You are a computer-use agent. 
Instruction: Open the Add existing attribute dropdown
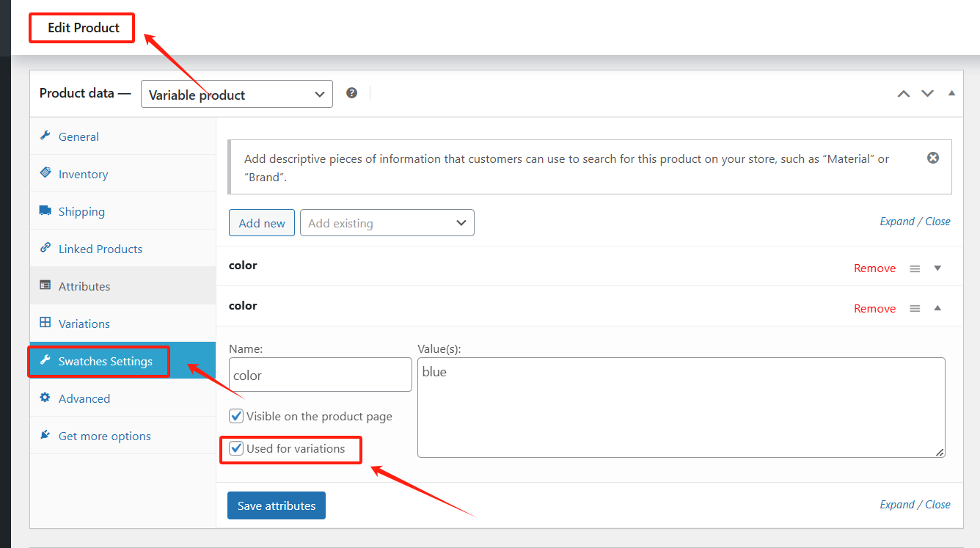[x=387, y=223]
